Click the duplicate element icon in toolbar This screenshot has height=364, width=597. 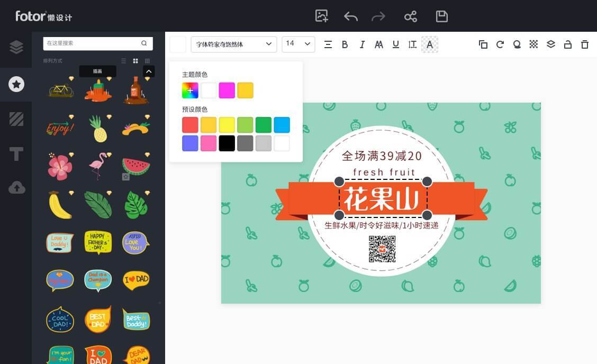483,44
